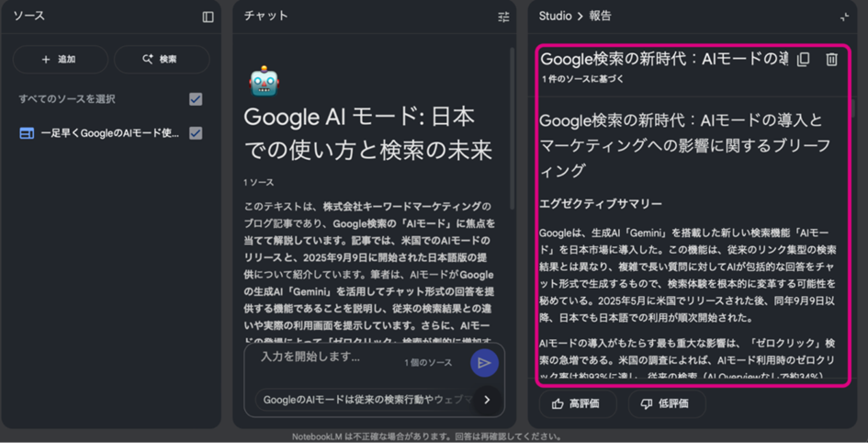Toggle the すべてのソースを選択 checkbox
Image resolution: width=868 pixels, height=443 pixels.
point(196,99)
